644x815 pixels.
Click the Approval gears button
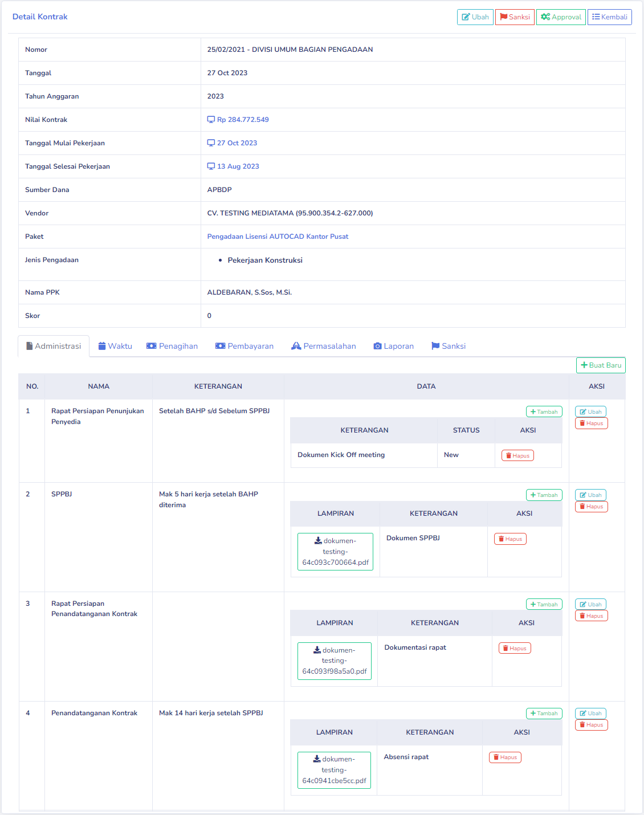(x=561, y=17)
